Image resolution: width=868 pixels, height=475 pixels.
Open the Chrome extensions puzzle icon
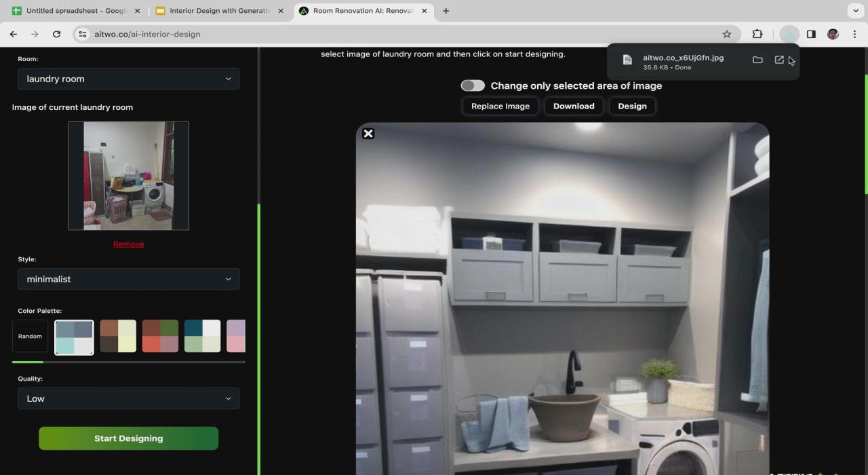click(x=757, y=34)
